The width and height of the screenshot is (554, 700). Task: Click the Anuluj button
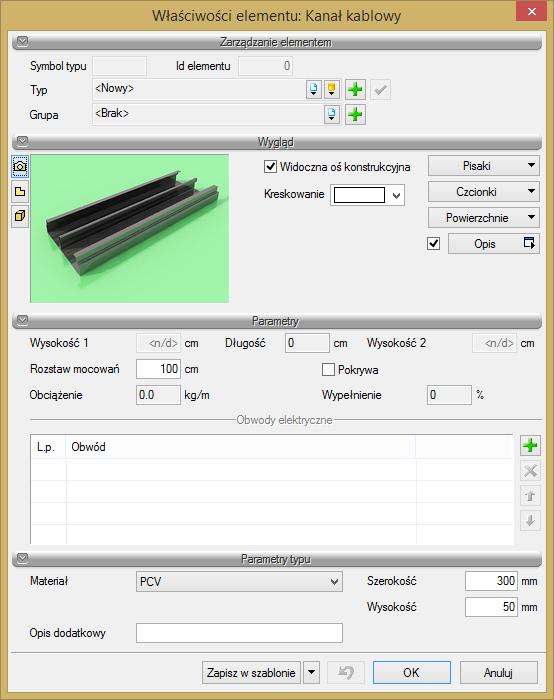(x=499, y=672)
